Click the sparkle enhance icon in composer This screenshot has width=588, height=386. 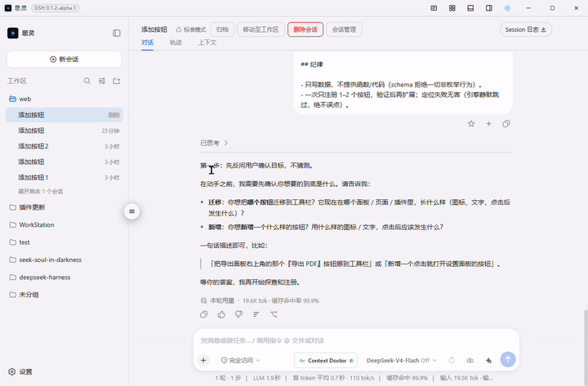pos(488,360)
